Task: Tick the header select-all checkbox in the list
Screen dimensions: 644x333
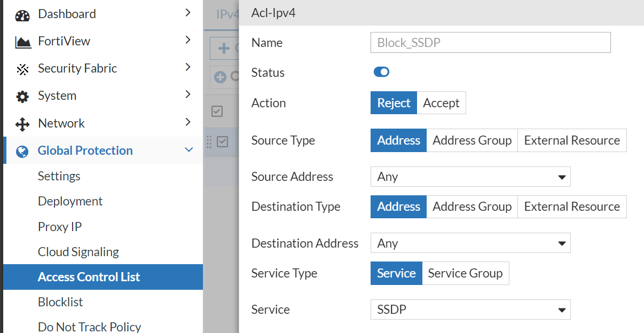Action: (x=217, y=111)
